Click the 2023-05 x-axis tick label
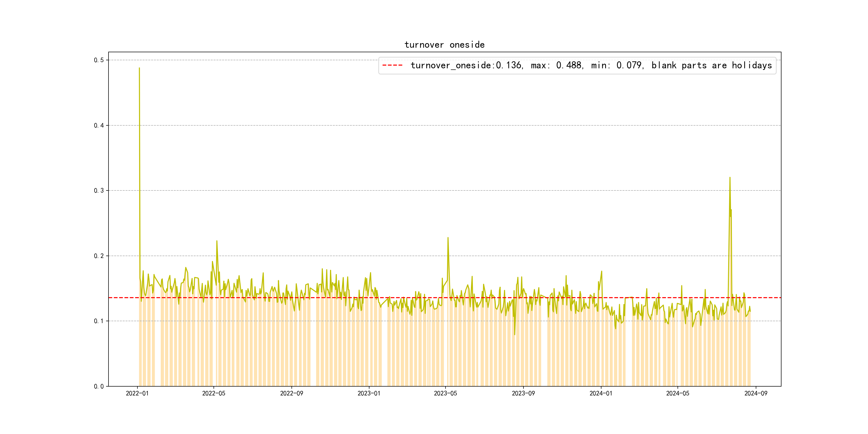The height and width of the screenshot is (434, 868). tap(445, 393)
